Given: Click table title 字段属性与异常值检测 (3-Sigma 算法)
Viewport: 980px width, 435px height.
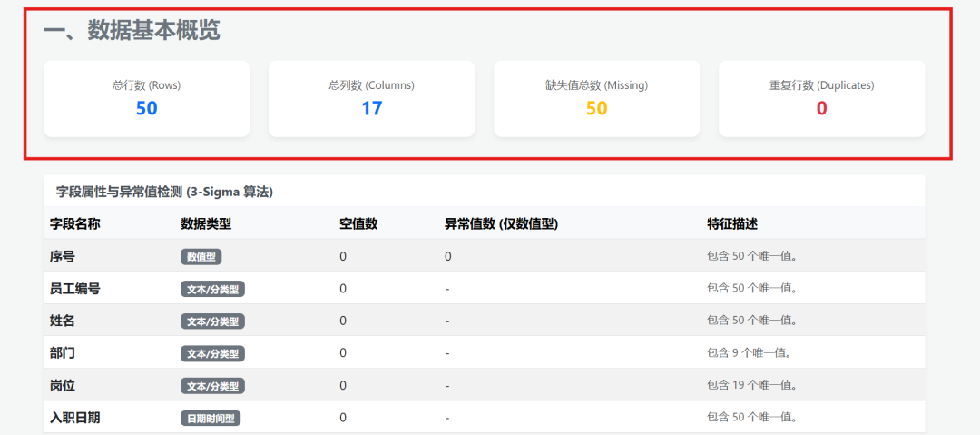Looking at the screenshot, I should point(165,193).
